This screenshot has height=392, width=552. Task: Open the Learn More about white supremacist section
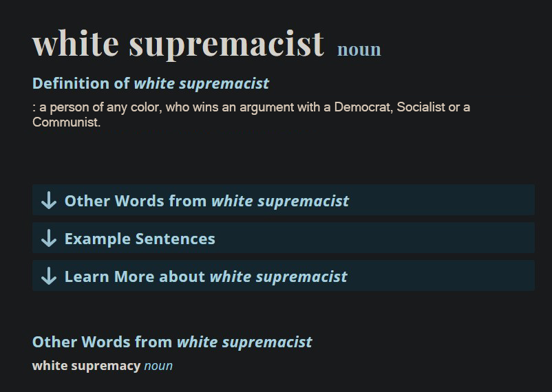[284, 276]
